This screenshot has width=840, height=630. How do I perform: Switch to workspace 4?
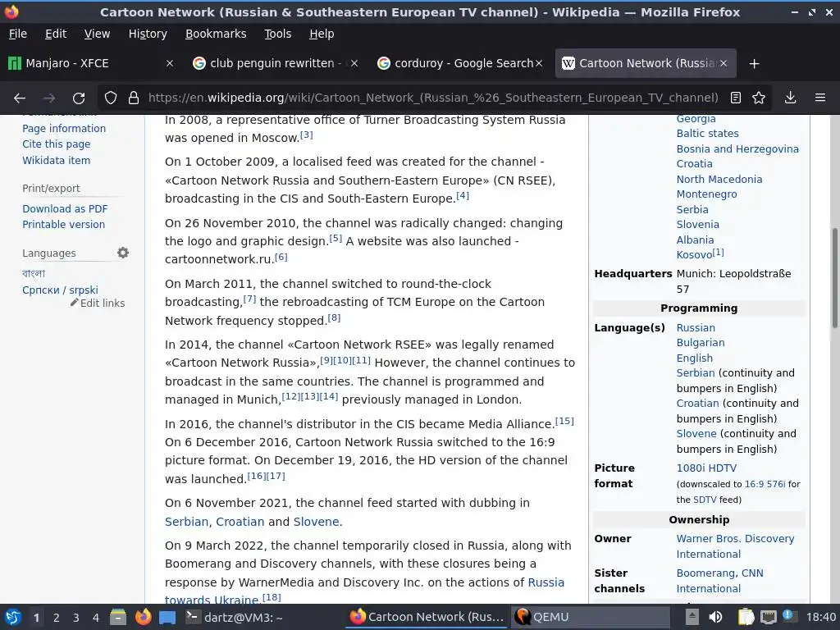pyautogui.click(x=96, y=618)
